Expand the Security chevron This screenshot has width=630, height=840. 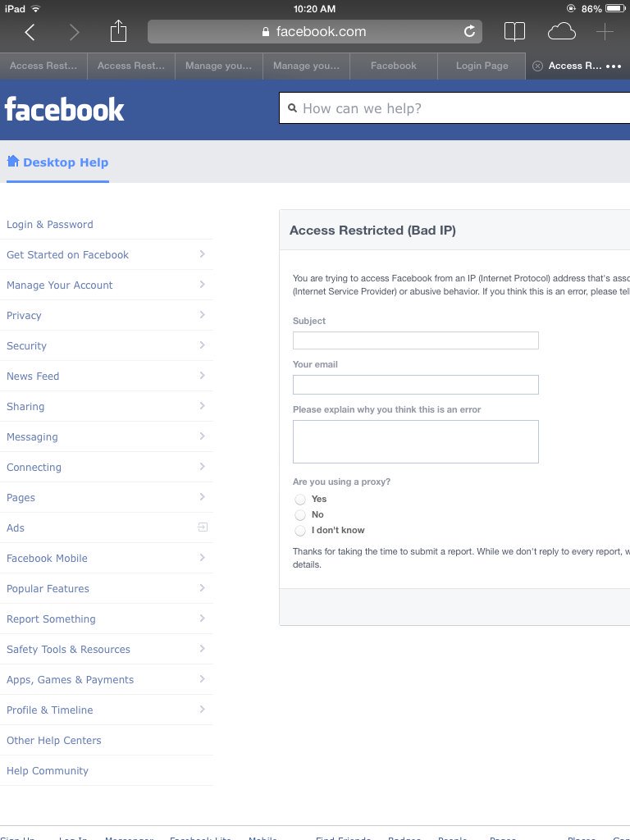[x=202, y=345]
